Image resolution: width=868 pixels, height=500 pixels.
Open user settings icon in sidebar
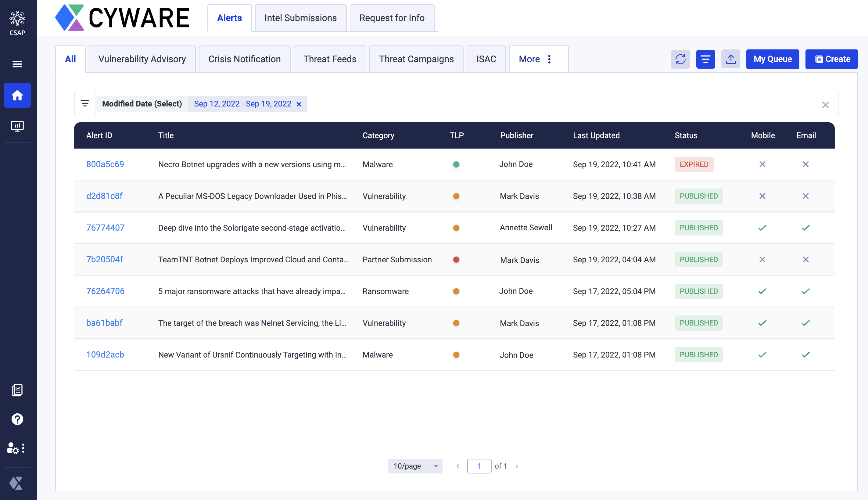(14, 448)
